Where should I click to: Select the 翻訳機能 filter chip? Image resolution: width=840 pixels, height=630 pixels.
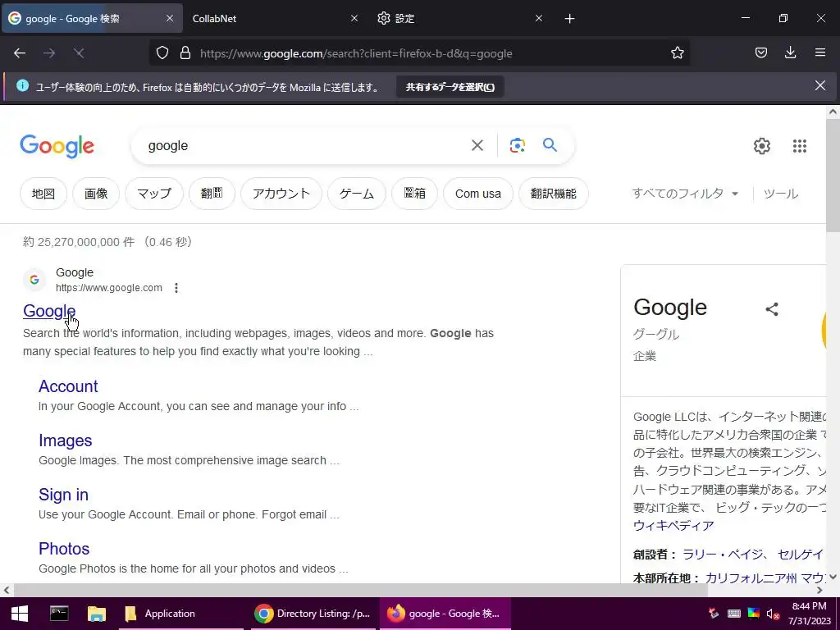click(x=554, y=194)
